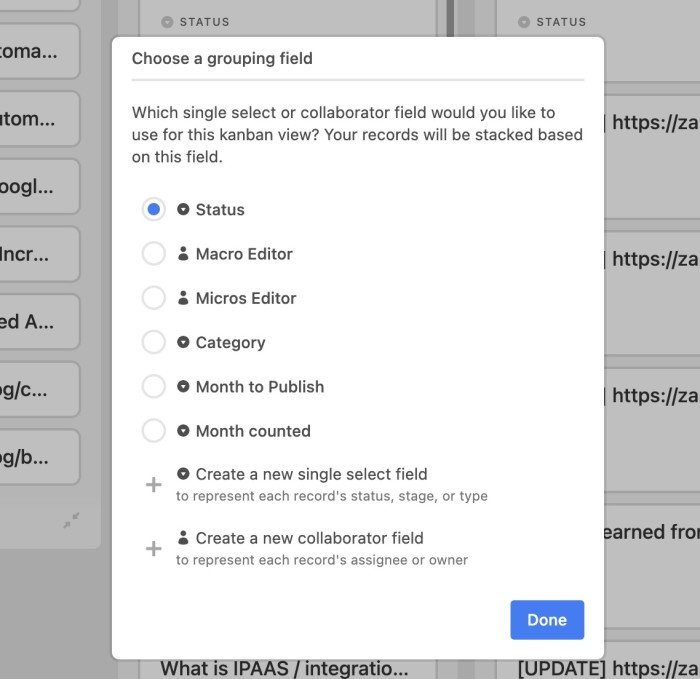This screenshot has height=679, width=700.
Task: Click single select icon beside Month to Publish
Action: [183, 386]
